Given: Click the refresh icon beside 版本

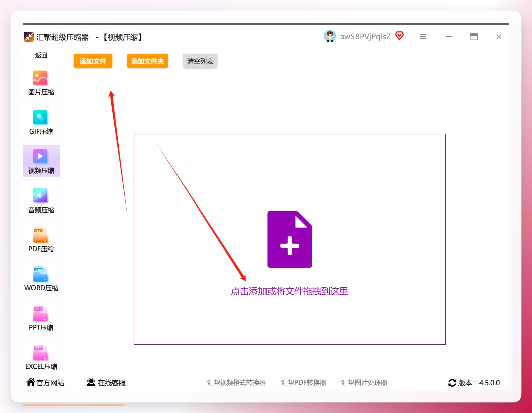Looking at the screenshot, I should [x=452, y=383].
